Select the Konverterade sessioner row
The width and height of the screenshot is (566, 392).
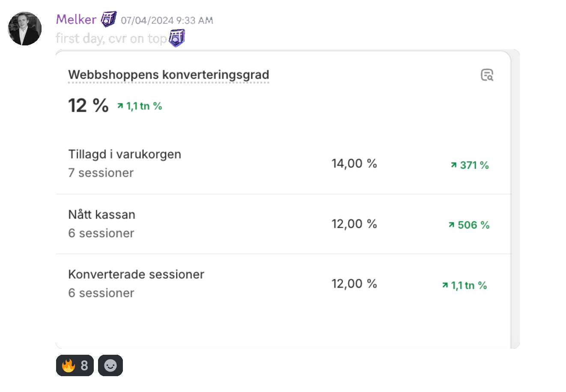[x=283, y=284]
